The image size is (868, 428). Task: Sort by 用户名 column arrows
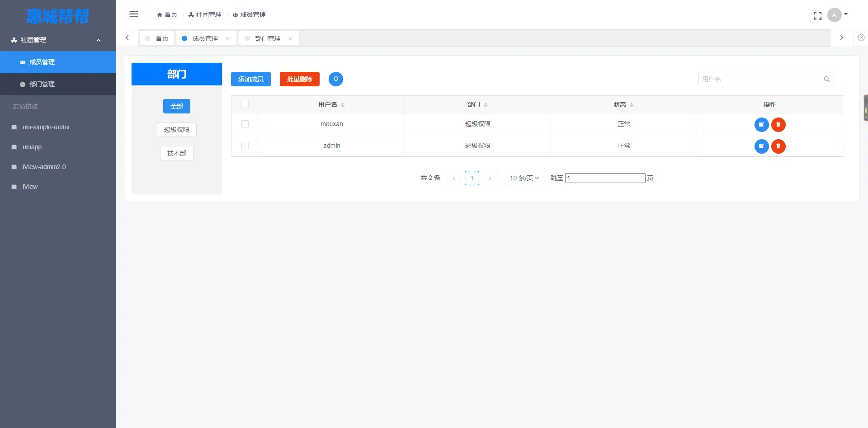tap(343, 105)
